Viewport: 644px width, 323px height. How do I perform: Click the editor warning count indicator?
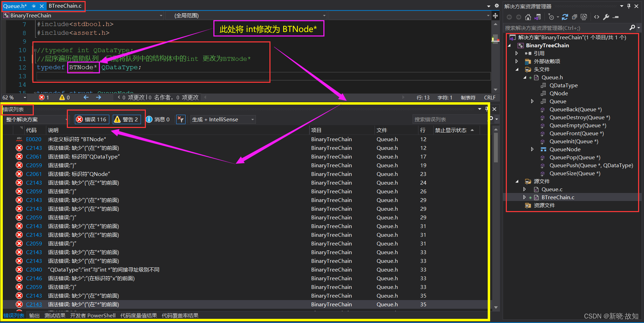[x=65, y=97]
